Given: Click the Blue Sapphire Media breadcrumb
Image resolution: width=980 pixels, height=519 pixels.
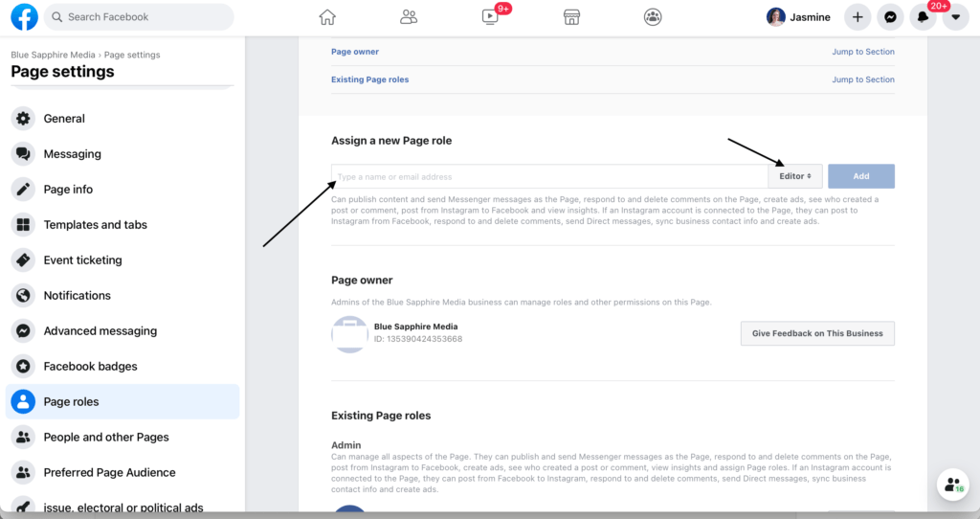Looking at the screenshot, I should coord(54,55).
